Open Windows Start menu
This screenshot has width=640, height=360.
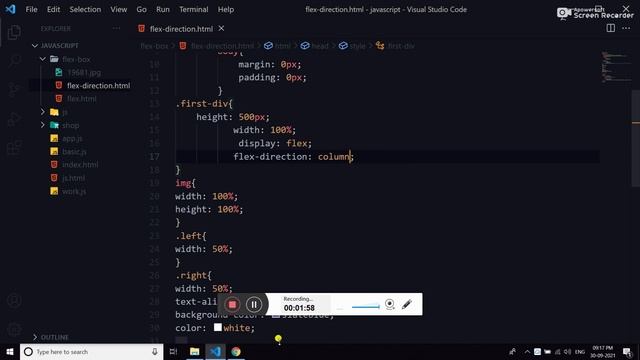click(10, 352)
